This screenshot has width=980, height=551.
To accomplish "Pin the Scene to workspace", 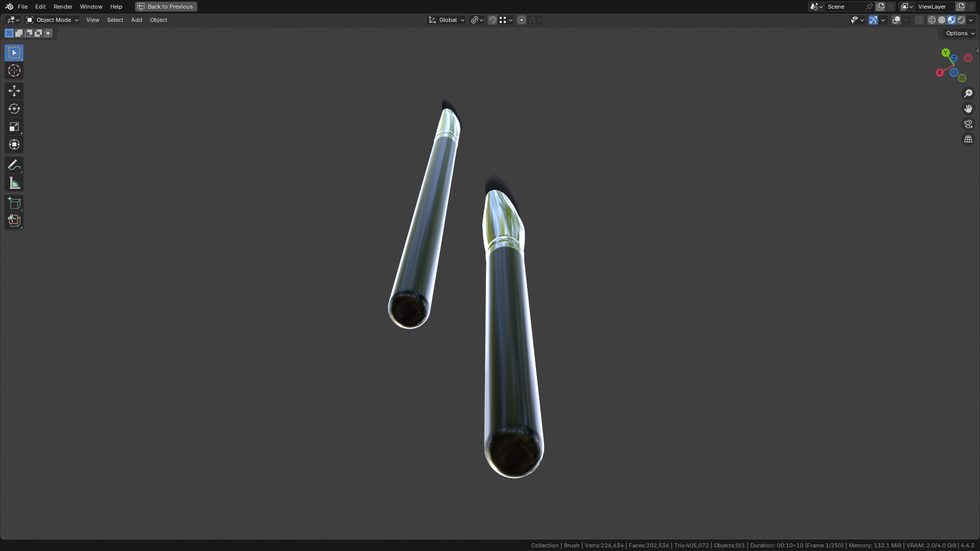I will tap(869, 7).
